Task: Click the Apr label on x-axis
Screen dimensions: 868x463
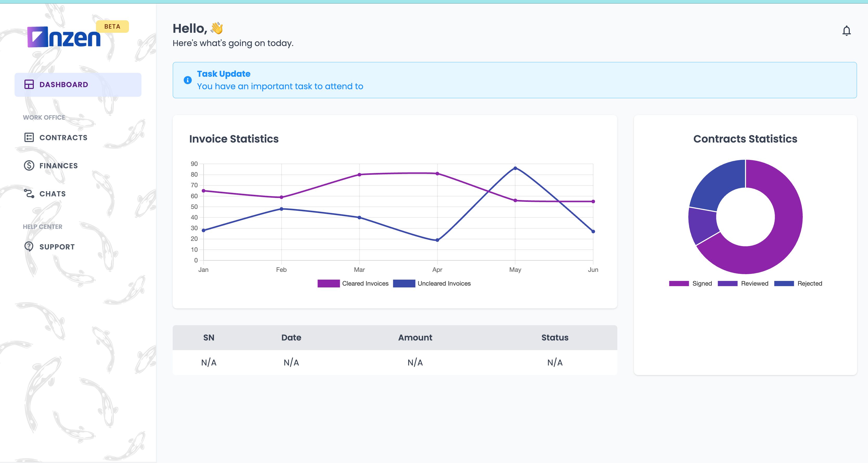Action: point(437,269)
